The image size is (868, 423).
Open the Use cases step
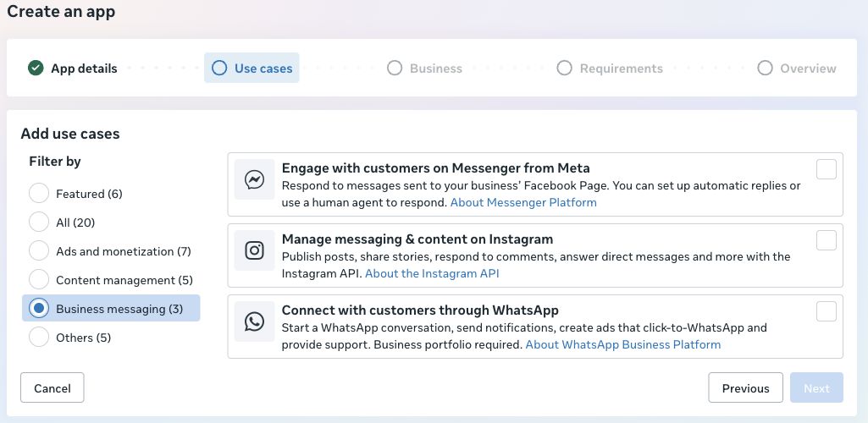(x=252, y=68)
